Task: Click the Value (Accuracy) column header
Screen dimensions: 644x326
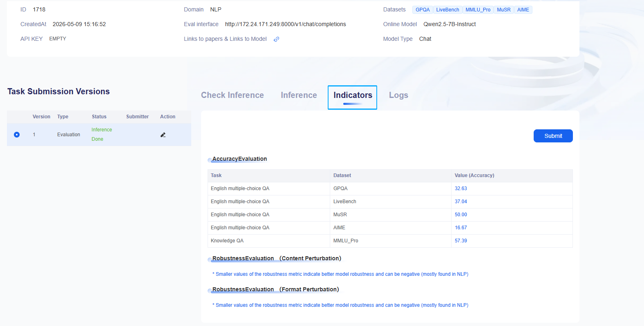Action: point(474,175)
